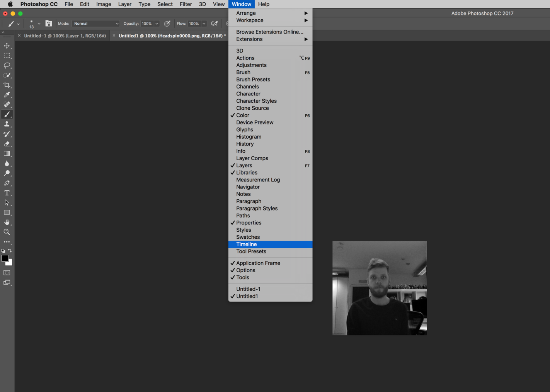The height and width of the screenshot is (392, 550).
Task: Swap foreground and background colors
Action: 10,251
